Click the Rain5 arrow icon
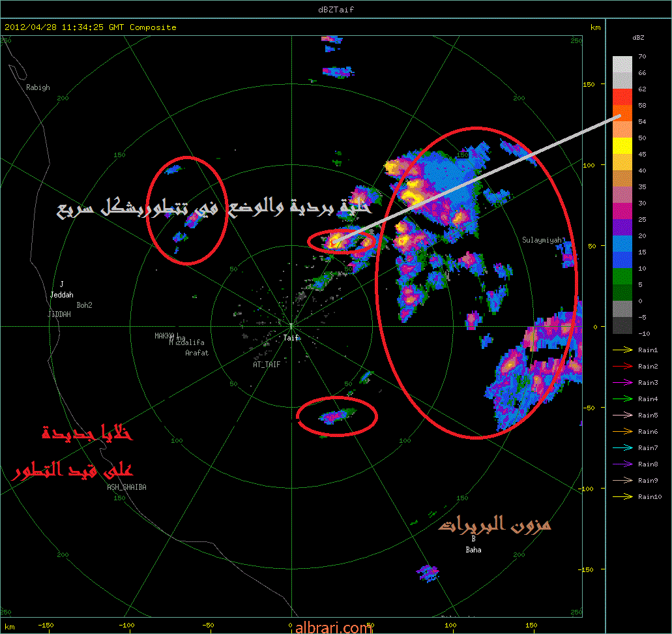This screenshot has width=672, height=634. click(622, 415)
